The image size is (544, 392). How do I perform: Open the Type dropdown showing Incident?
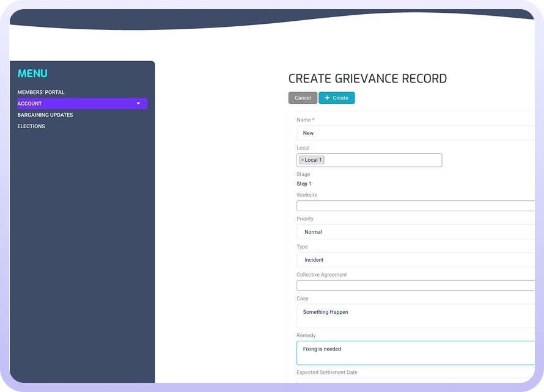[416, 260]
